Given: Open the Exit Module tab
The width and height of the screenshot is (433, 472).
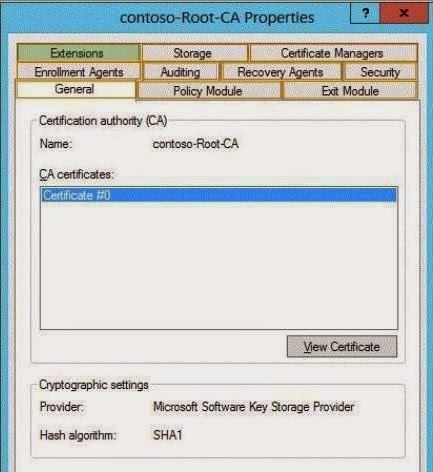Looking at the screenshot, I should [x=350, y=91].
